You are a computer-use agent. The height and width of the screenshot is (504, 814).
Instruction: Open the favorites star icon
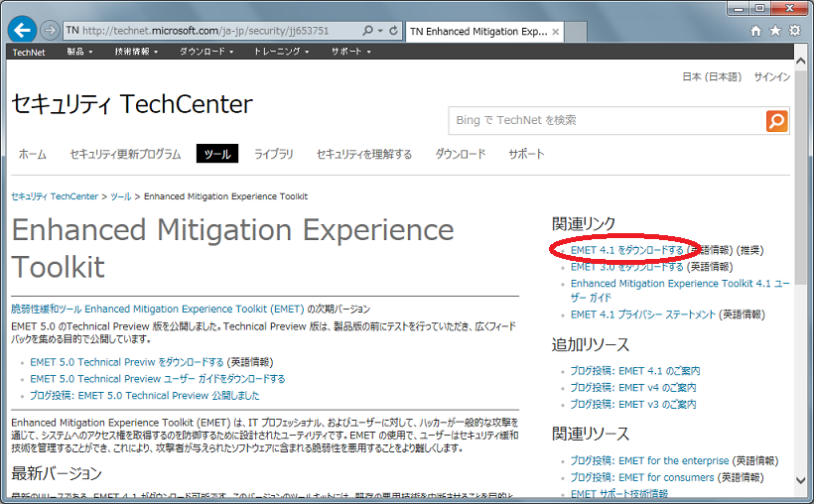775,31
